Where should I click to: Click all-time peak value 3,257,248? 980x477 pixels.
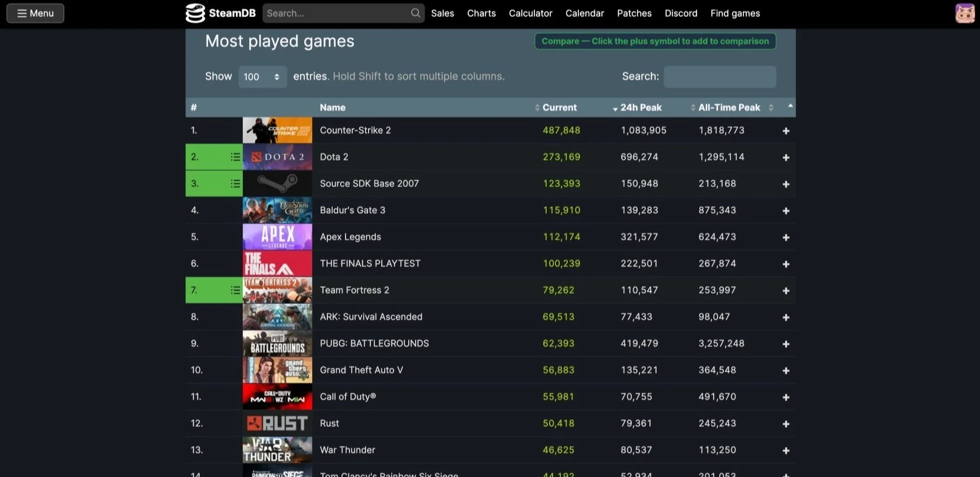(721, 343)
